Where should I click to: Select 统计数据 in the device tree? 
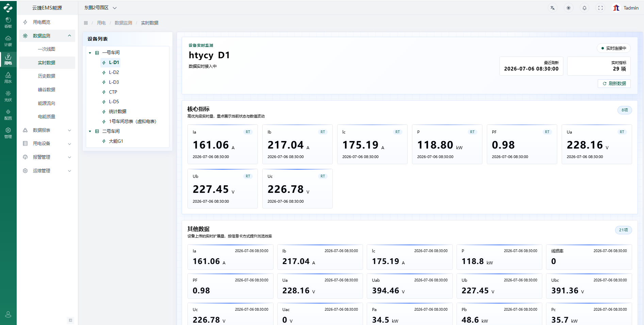tap(117, 111)
